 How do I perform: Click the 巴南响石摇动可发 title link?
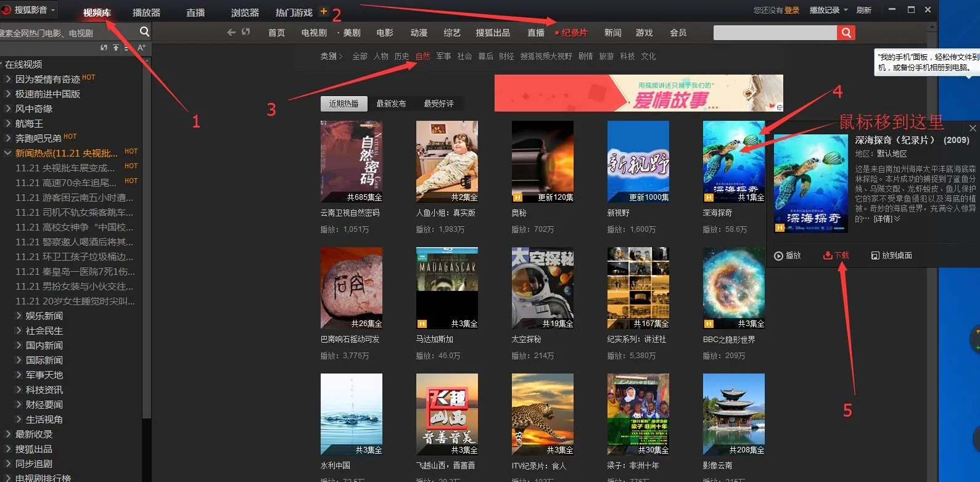[350, 340]
